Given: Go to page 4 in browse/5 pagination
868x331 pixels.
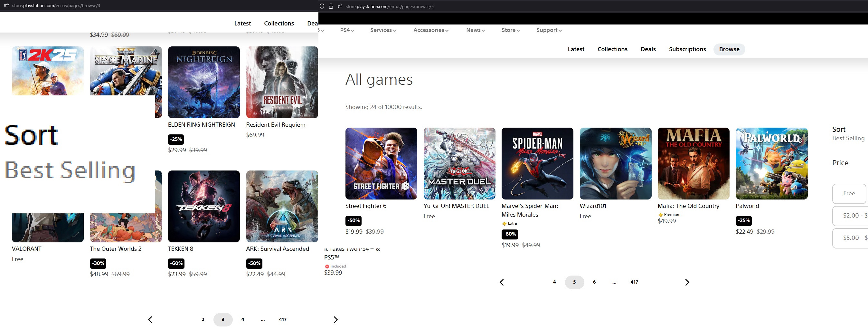Looking at the screenshot, I should [554, 282].
